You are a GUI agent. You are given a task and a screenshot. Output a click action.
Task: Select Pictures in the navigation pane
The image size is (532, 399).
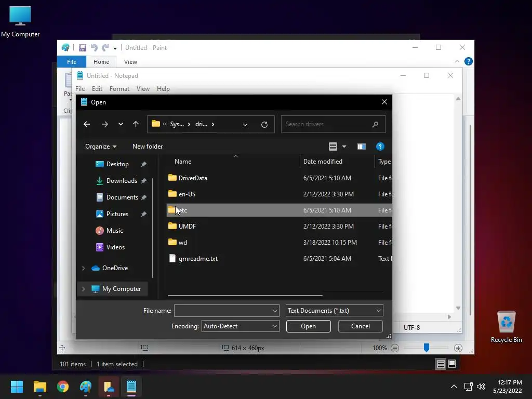(117, 214)
